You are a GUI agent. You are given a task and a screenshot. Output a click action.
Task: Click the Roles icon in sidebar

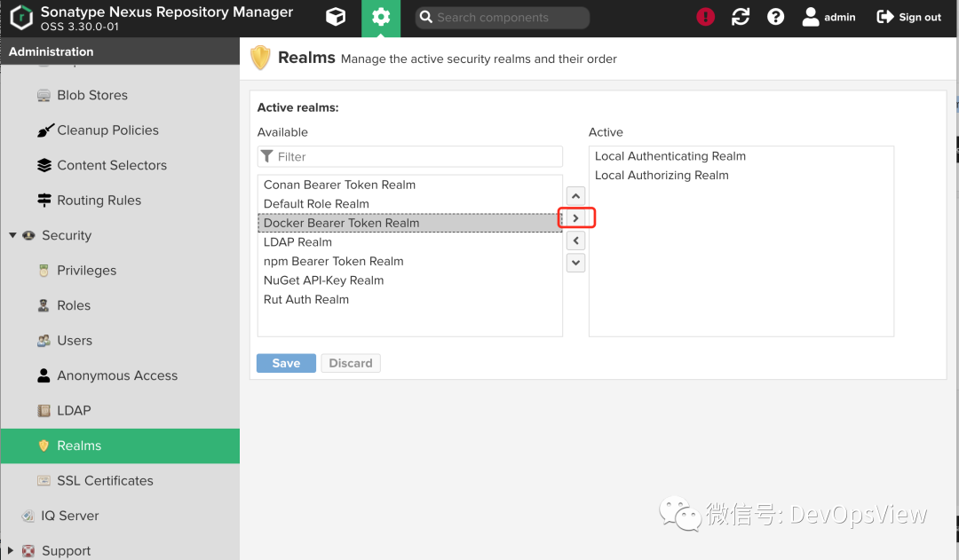(44, 305)
